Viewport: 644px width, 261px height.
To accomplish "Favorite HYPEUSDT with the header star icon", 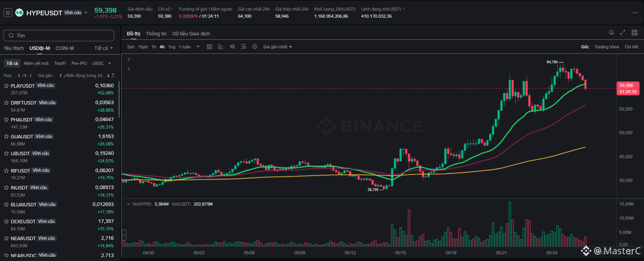I will [7, 13].
